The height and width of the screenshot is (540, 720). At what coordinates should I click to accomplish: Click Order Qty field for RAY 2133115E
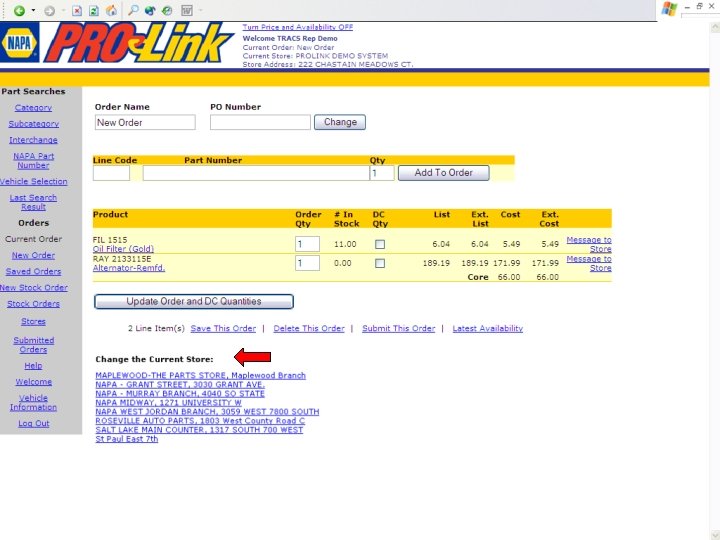tap(307, 263)
